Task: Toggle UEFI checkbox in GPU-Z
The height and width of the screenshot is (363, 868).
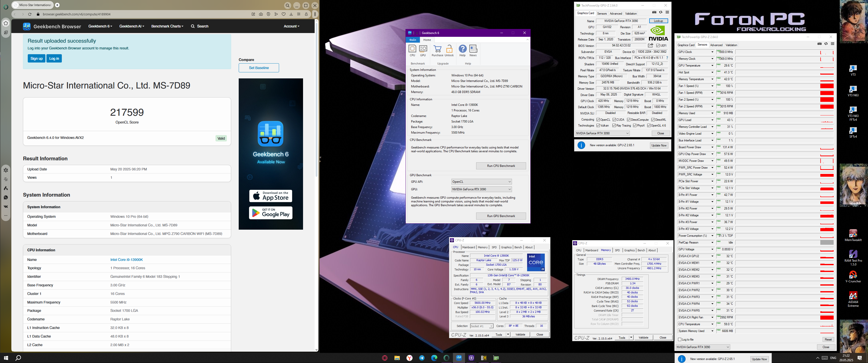Action: [x=658, y=45]
